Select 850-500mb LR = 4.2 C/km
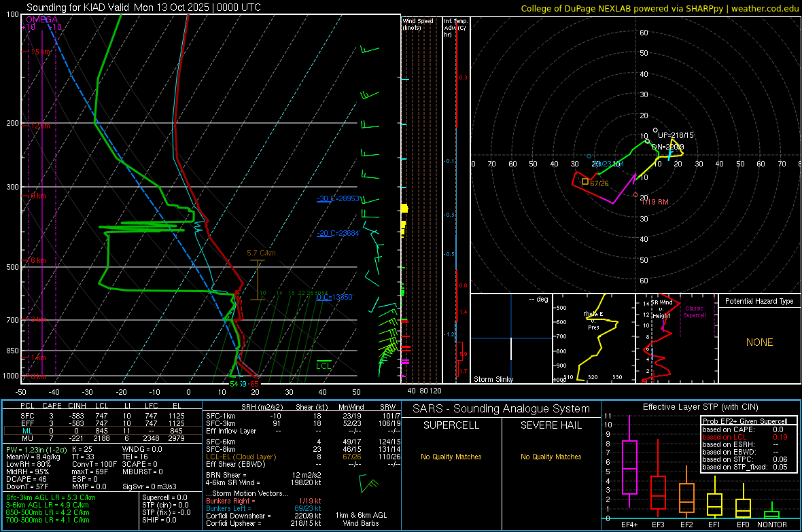Viewport: 802px width, 532px height. click(x=48, y=512)
